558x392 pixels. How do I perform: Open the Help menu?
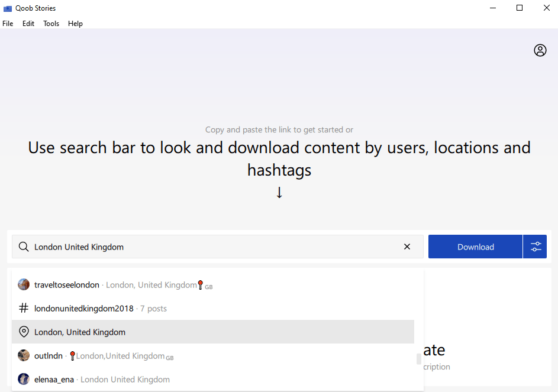(x=75, y=24)
